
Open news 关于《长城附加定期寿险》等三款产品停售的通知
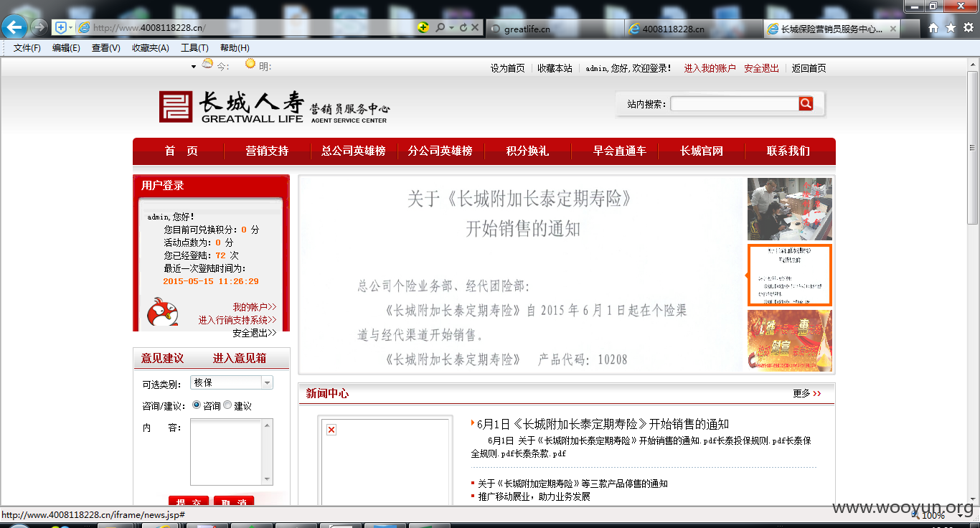[573, 484]
